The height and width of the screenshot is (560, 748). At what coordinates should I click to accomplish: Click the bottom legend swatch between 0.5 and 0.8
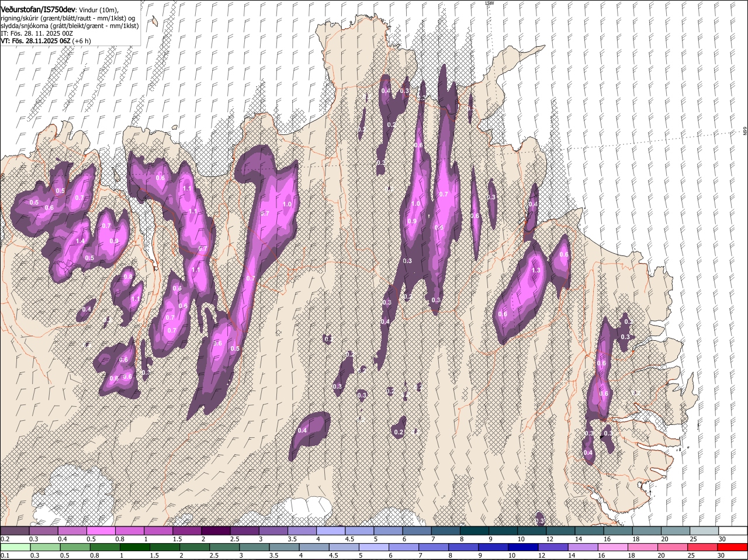pyautogui.click(x=75, y=547)
